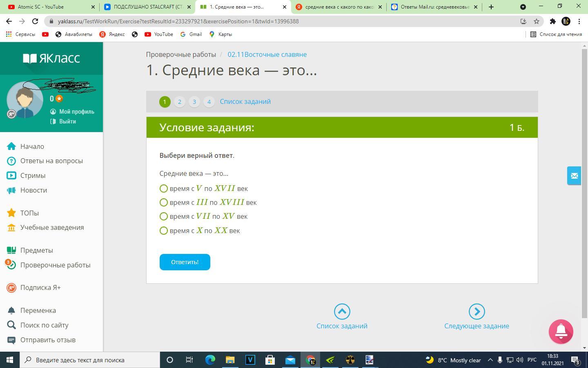Click the speech bubble icon for Отправить отзыв
Image resolution: width=588 pixels, height=368 pixels.
click(x=11, y=340)
